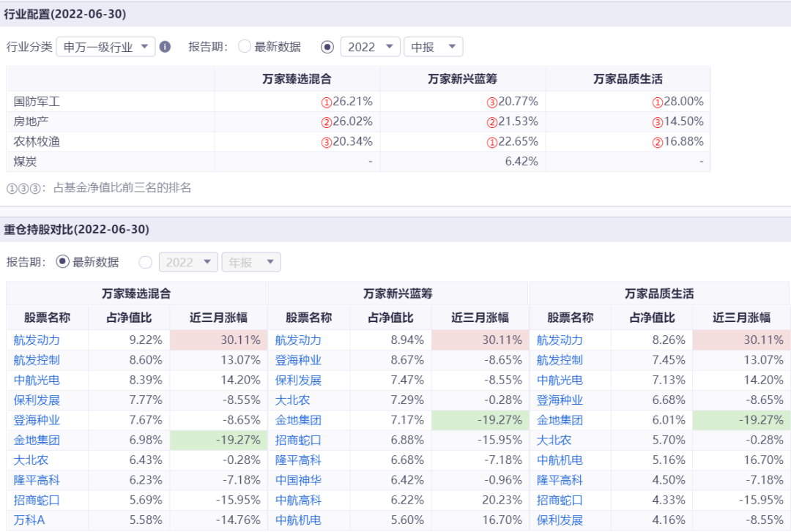Click the 28.00% 国防军工 value

click(x=683, y=102)
